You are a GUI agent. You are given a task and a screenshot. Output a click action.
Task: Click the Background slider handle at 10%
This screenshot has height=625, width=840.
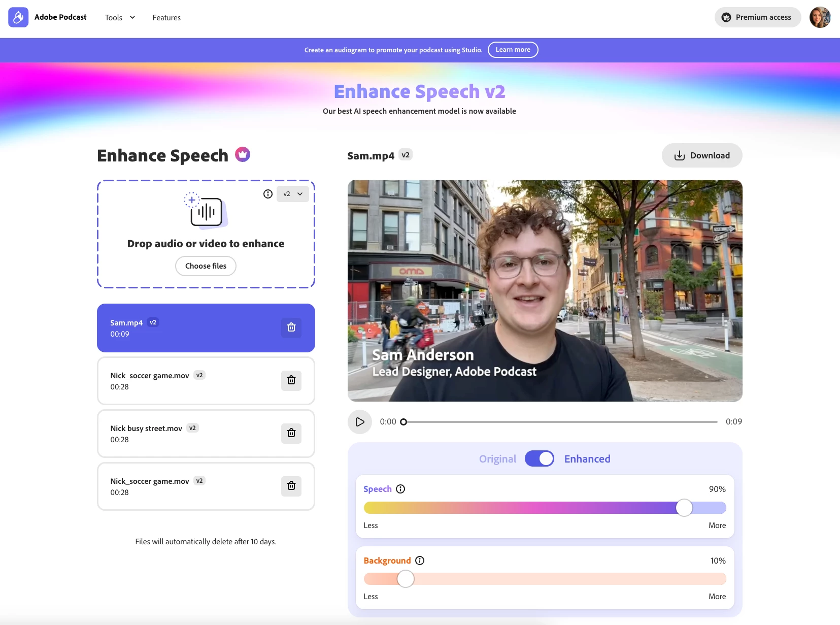[x=406, y=579]
